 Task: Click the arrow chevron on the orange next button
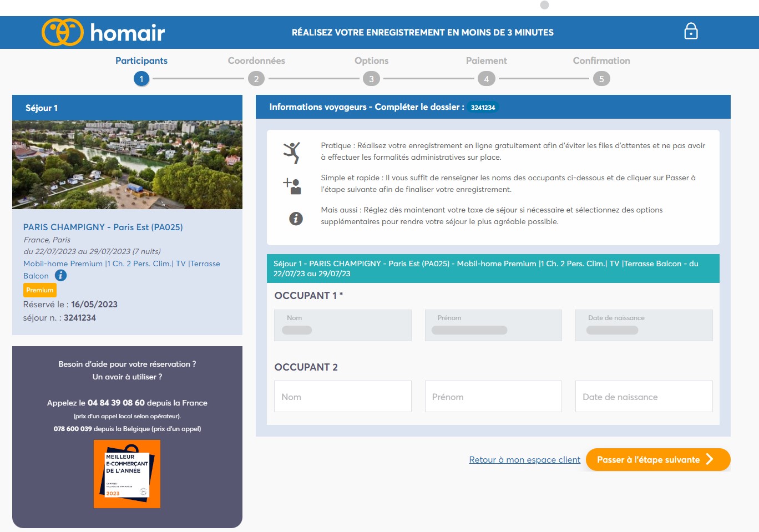(x=710, y=459)
